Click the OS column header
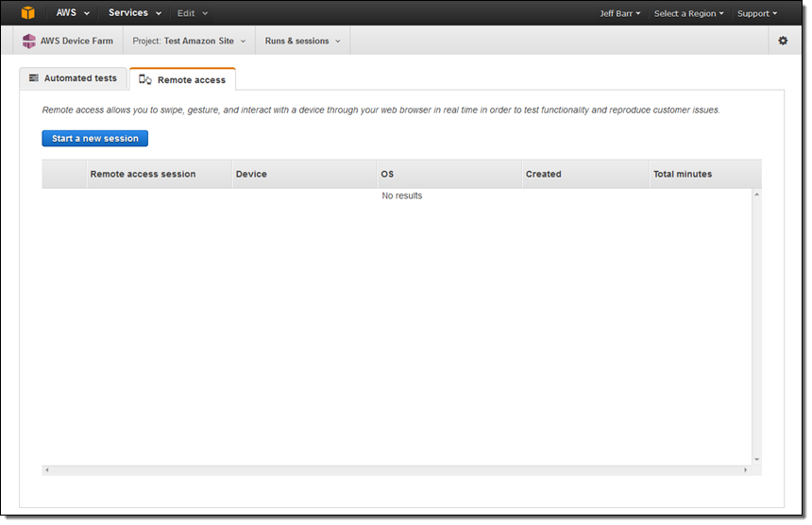This screenshot has height=525, width=812. pos(387,175)
